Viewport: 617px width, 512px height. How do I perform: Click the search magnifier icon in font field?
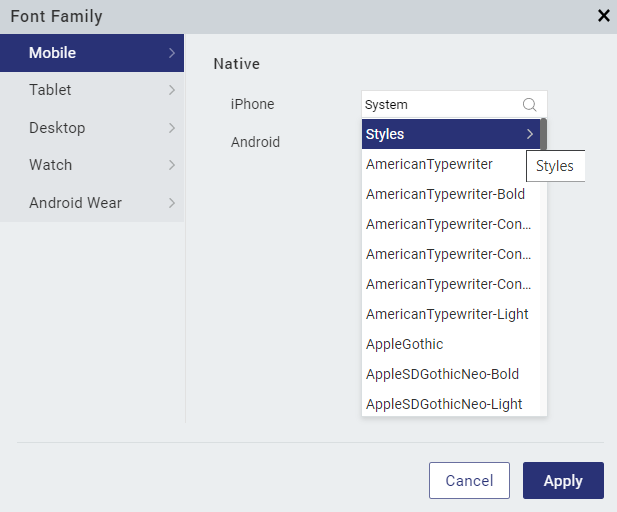[x=529, y=104]
